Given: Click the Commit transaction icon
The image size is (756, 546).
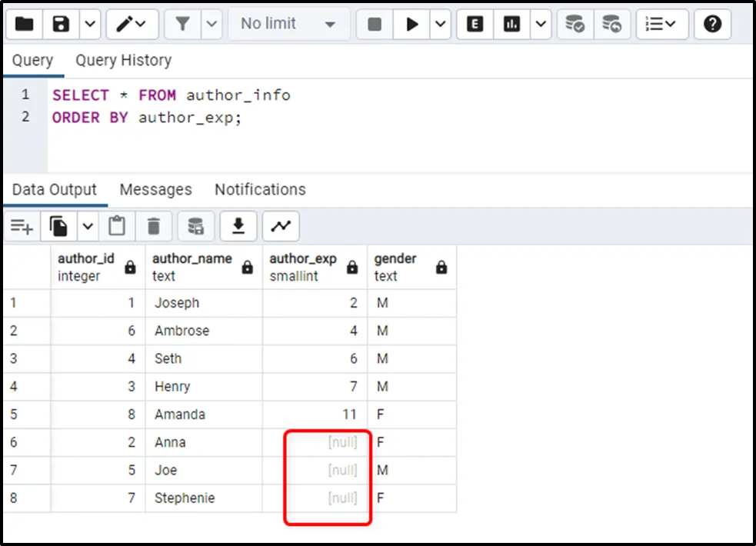Looking at the screenshot, I should (x=574, y=25).
